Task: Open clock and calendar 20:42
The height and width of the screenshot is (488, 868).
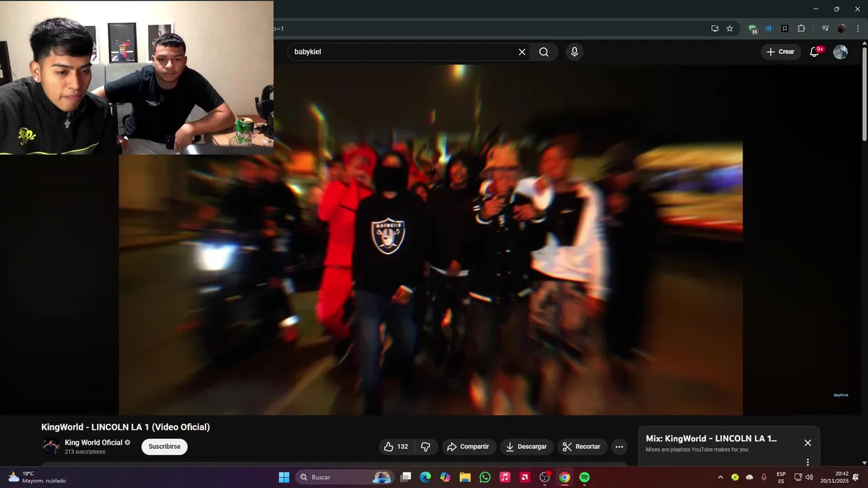Action: tap(834, 477)
